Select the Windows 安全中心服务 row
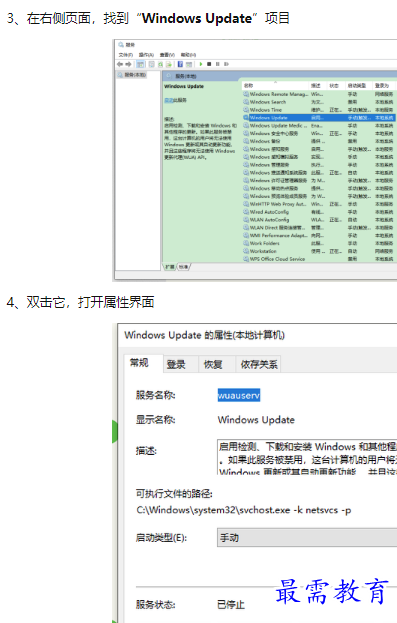The height and width of the screenshot is (623, 397). click(x=319, y=134)
